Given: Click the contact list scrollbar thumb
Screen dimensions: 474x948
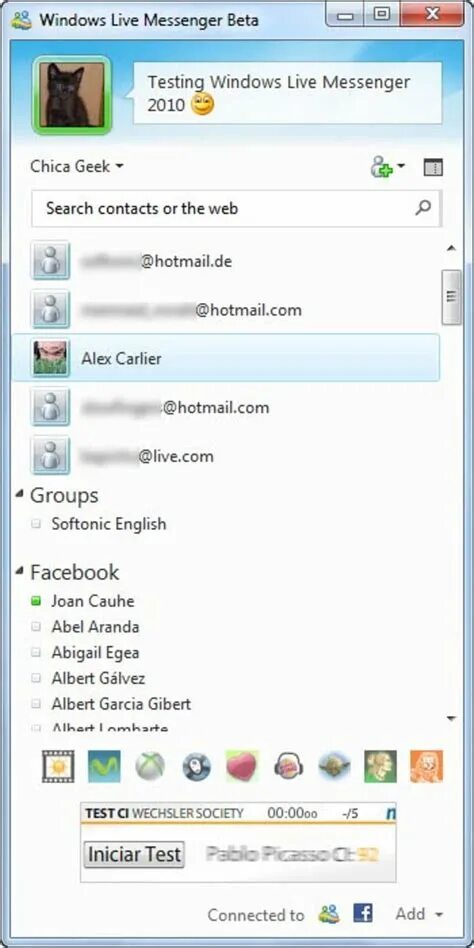Looking at the screenshot, I should pos(452,297).
